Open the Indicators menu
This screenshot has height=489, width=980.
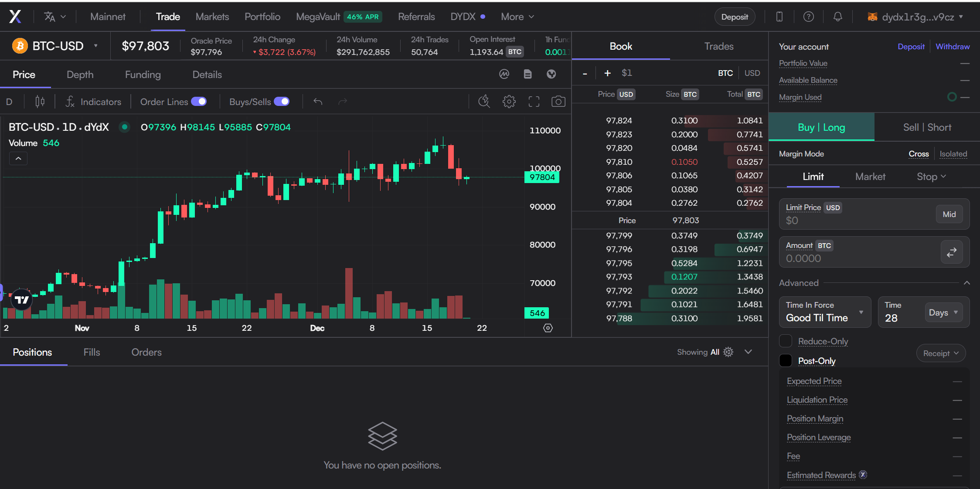pyautogui.click(x=93, y=102)
